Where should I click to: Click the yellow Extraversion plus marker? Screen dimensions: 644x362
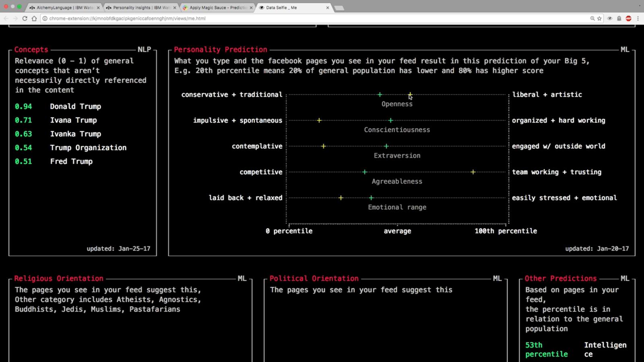tap(323, 146)
